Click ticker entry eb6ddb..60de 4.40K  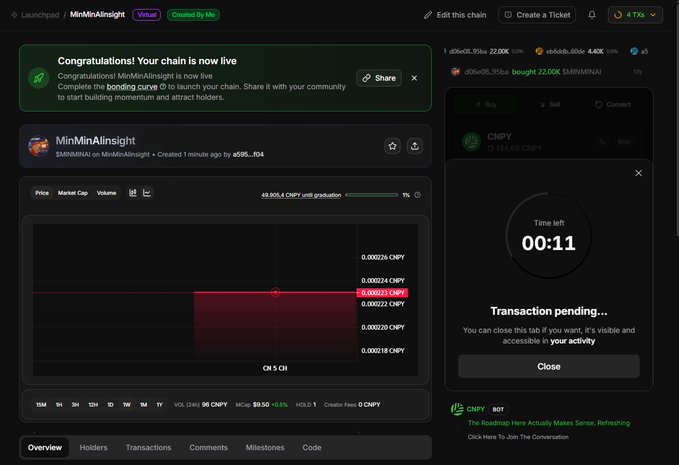577,51
